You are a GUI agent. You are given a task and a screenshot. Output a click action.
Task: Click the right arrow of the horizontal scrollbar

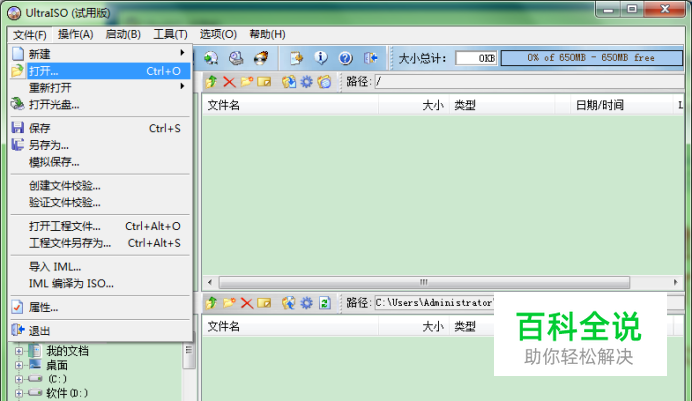676,282
